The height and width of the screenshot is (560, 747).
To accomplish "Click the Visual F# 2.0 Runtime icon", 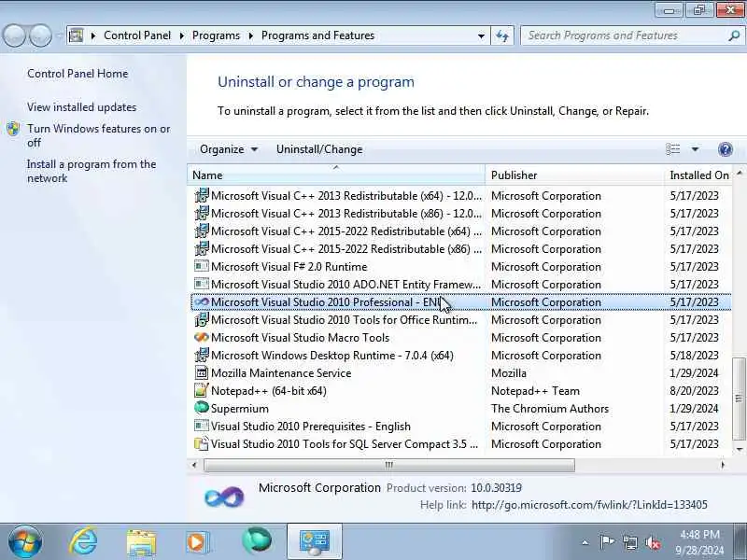I will 202,266.
